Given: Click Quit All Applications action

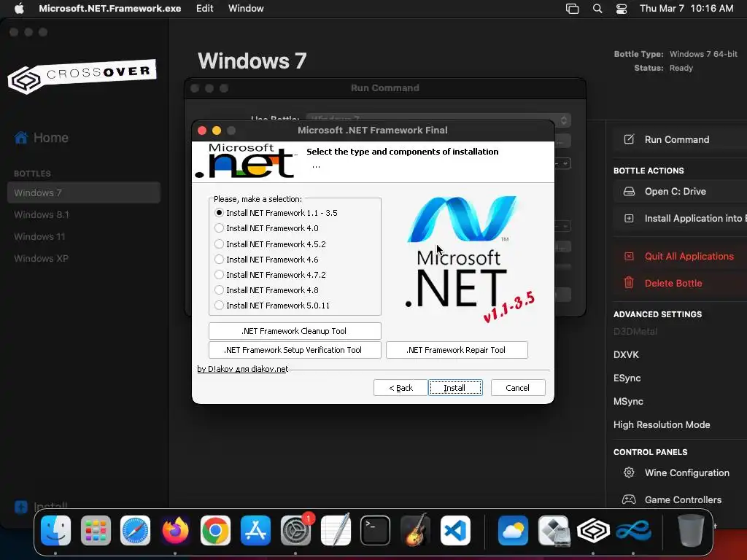Looking at the screenshot, I should tap(680, 256).
